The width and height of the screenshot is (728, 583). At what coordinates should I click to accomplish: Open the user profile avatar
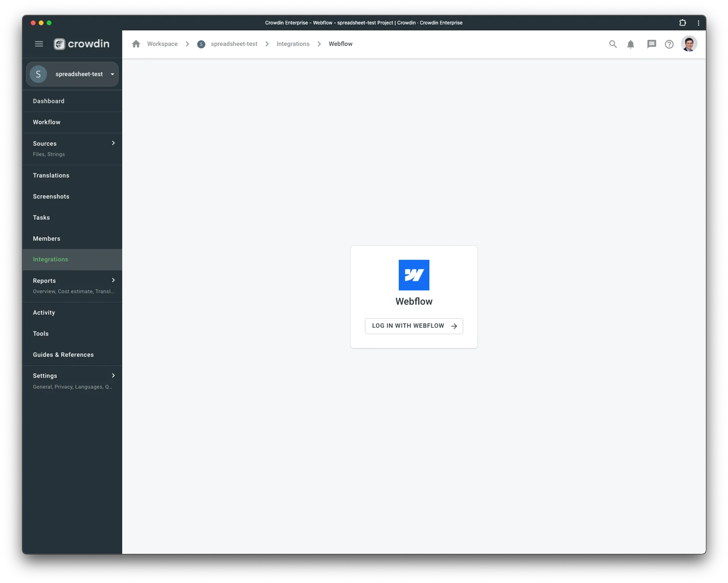pyautogui.click(x=689, y=44)
